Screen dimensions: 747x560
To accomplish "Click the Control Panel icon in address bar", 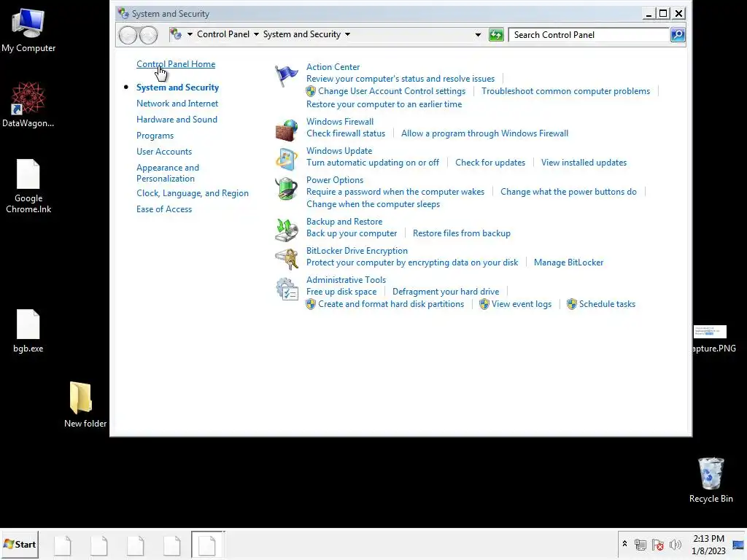I will (x=176, y=34).
